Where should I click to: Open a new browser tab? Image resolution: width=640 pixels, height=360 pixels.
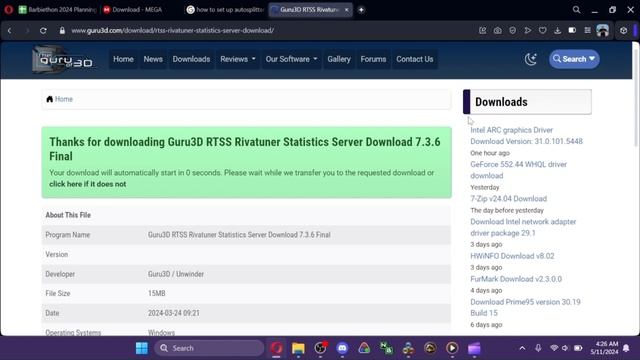[361, 9]
